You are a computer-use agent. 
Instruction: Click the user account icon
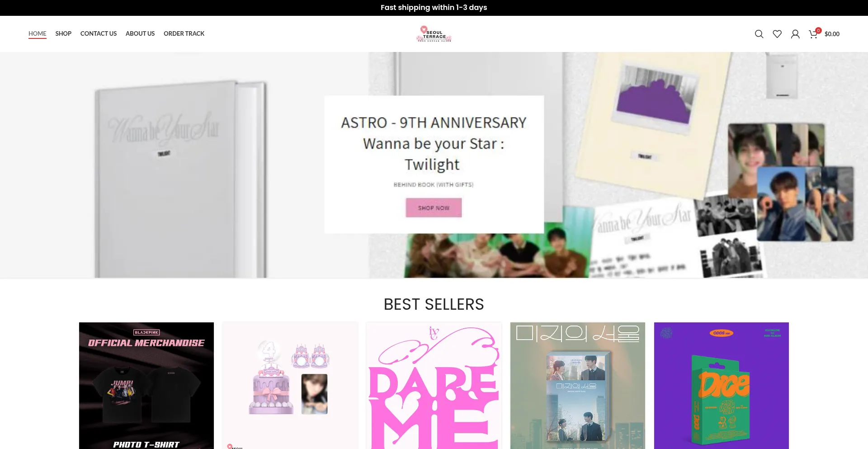coord(795,34)
